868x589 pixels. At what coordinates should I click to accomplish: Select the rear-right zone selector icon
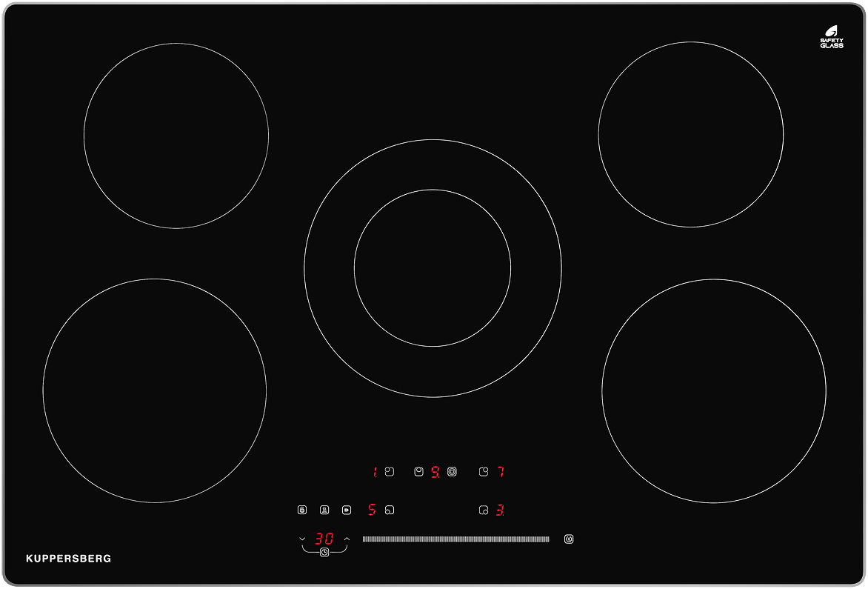tap(484, 471)
